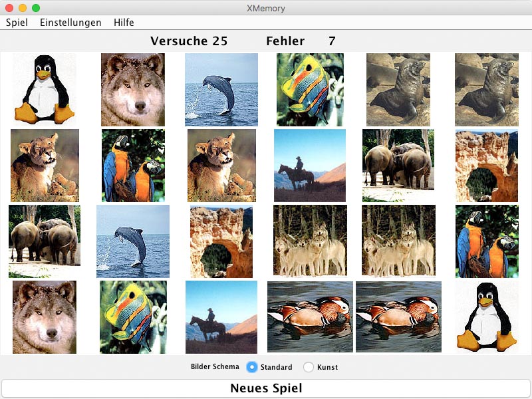Flip the cowboy card next to the elephants

tap(310, 166)
